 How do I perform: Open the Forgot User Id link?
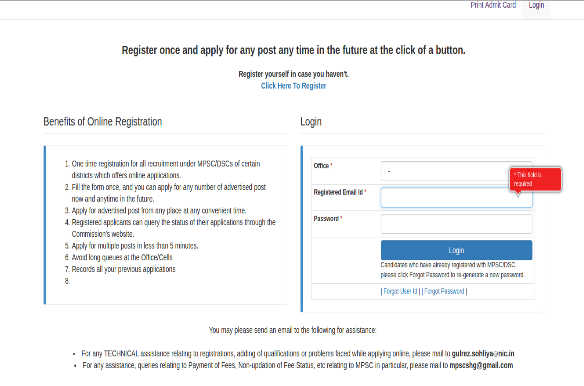[x=400, y=291]
